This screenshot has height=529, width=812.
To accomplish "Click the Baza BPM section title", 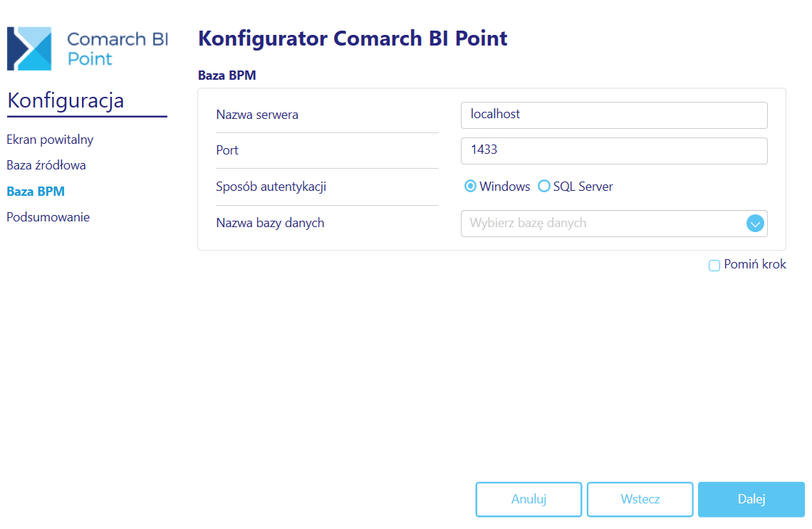I will [227, 75].
